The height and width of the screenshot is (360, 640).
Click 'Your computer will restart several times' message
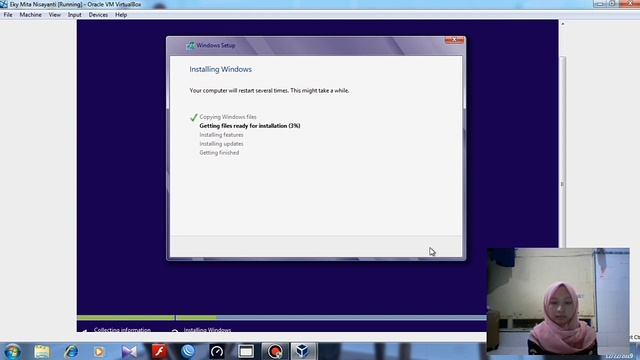click(269, 91)
